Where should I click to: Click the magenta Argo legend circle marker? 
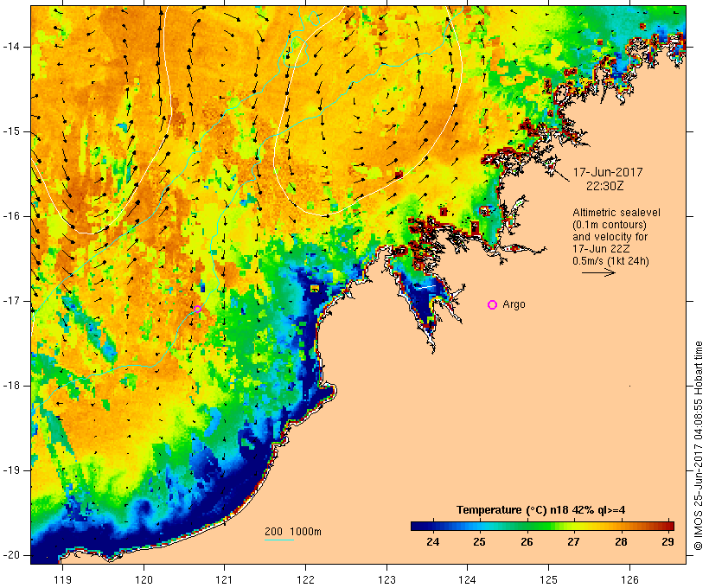click(x=493, y=305)
